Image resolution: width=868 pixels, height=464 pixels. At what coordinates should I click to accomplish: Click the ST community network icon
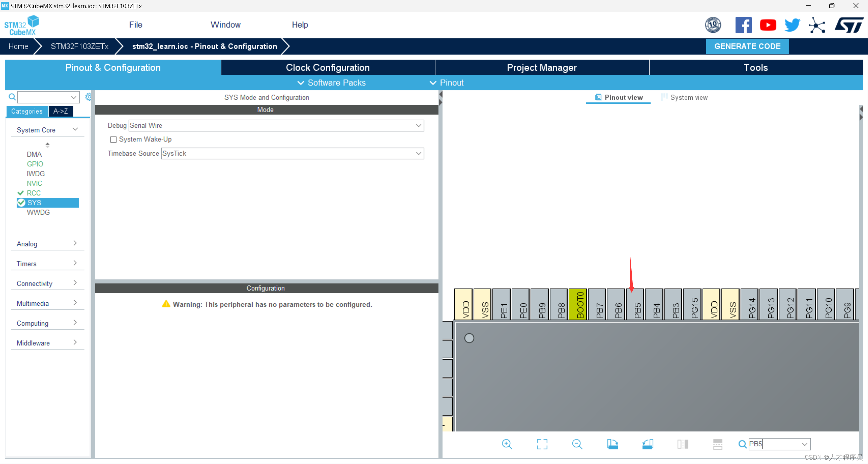(x=817, y=25)
